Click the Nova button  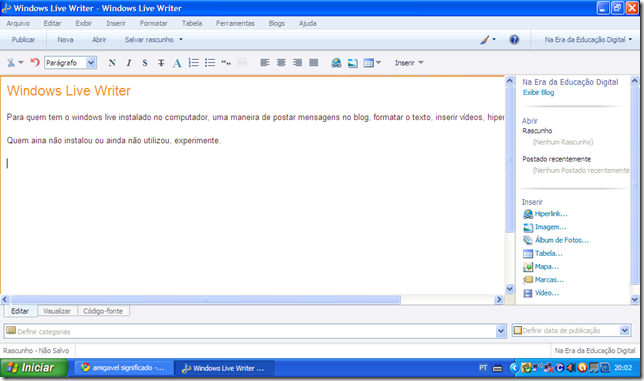point(65,40)
